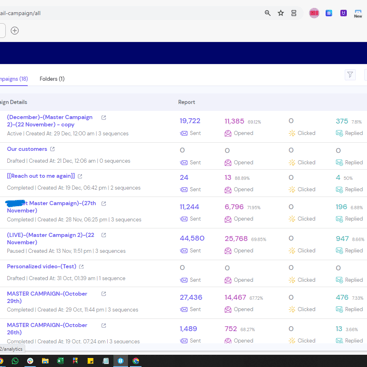367x367 pixels.
Task: Click the browser zoom magnifier icon
Action: tap(268, 13)
